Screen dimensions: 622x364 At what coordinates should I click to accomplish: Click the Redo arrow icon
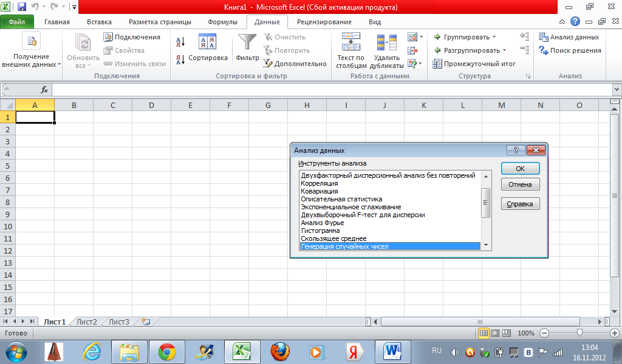[x=54, y=7]
